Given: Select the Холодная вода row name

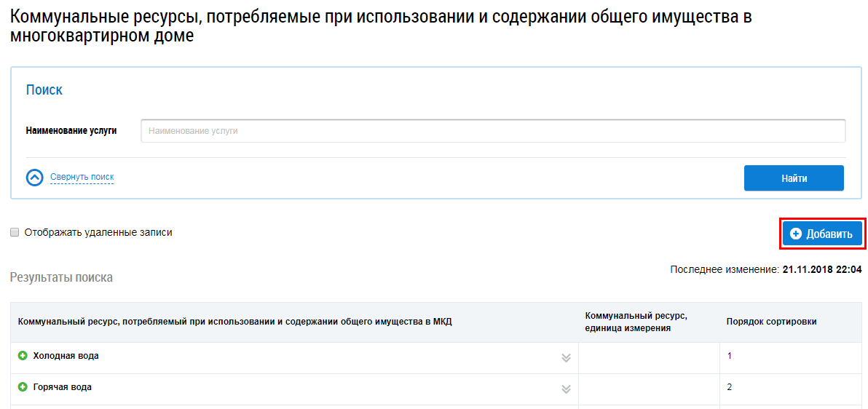Looking at the screenshot, I should [66, 356].
